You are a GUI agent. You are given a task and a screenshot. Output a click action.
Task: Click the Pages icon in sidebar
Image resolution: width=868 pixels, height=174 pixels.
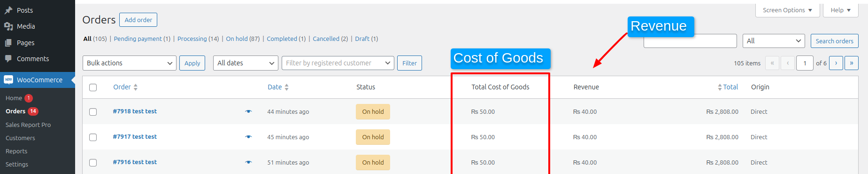coord(8,43)
